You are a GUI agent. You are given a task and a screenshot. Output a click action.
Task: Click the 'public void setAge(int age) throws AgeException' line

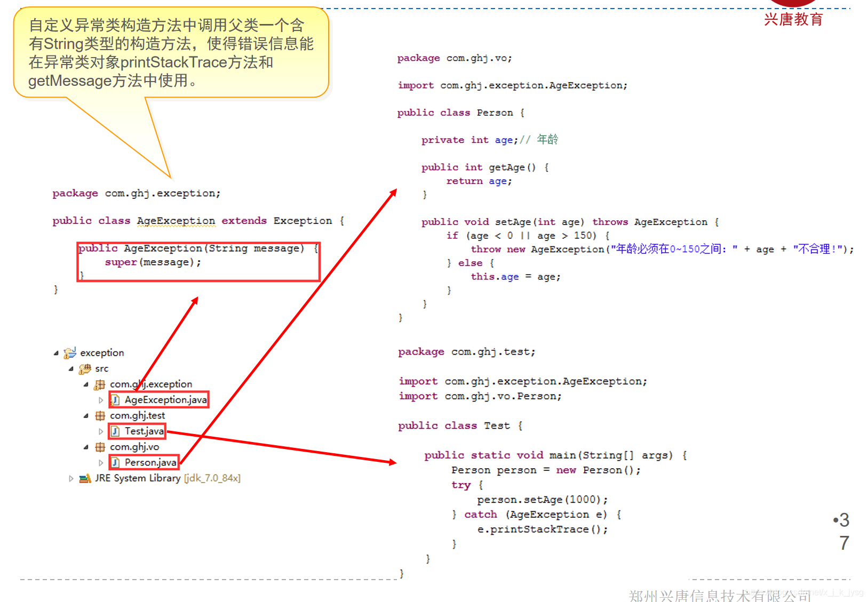pos(570,222)
